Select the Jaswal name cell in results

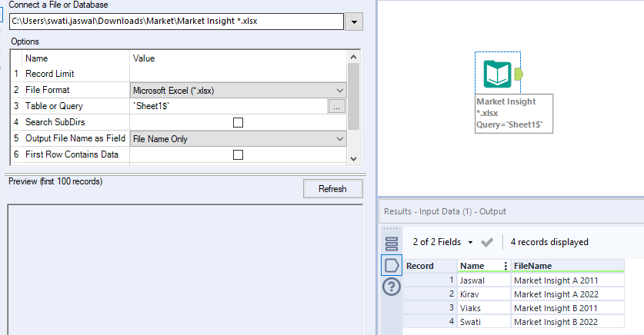(482, 280)
